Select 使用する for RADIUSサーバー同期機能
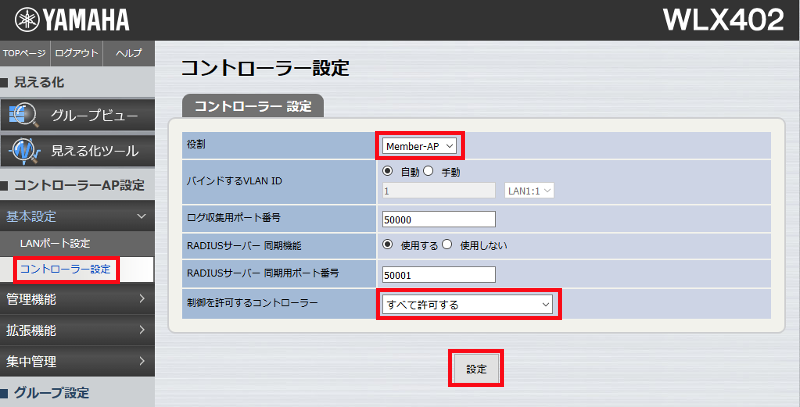Image resolution: width=800 pixels, height=407 pixels. click(388, 244)
